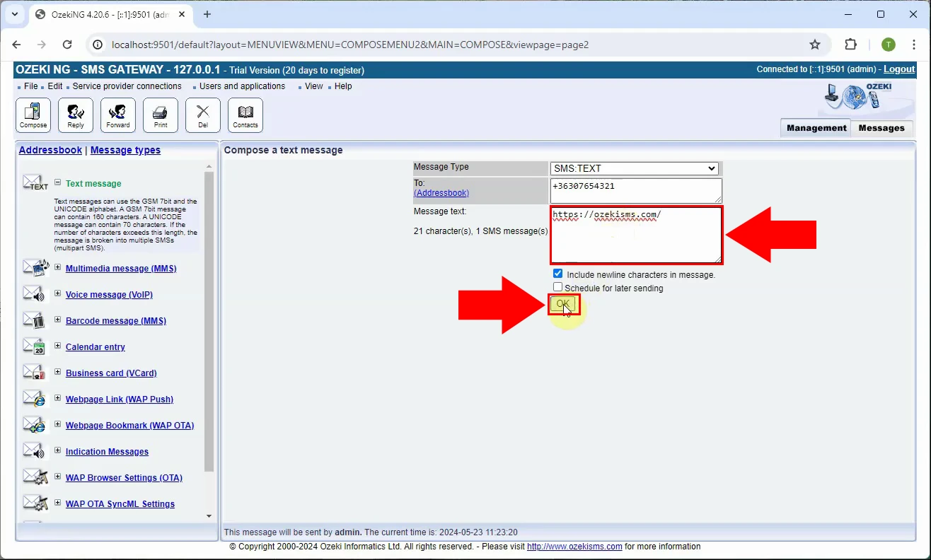
Task: Click the Print toolbar icon
Action: [x=161, y=115]
